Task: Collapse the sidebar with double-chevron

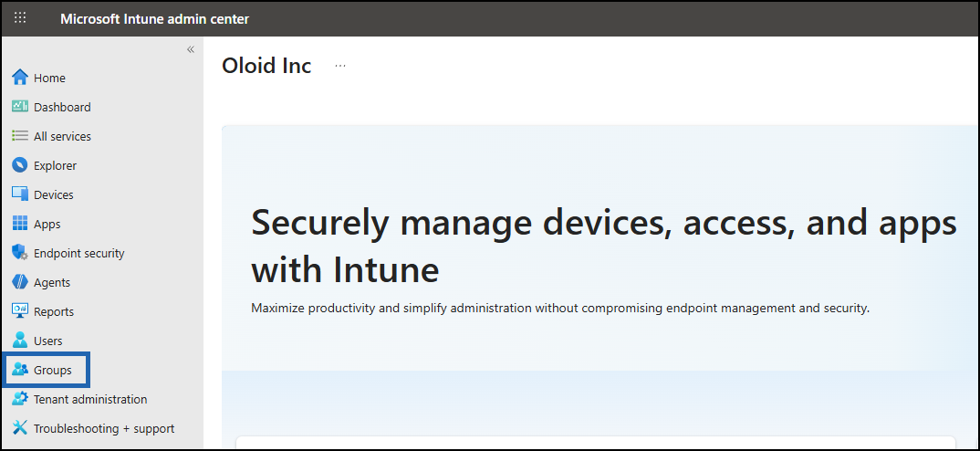Action: click(x=191, y=49)
